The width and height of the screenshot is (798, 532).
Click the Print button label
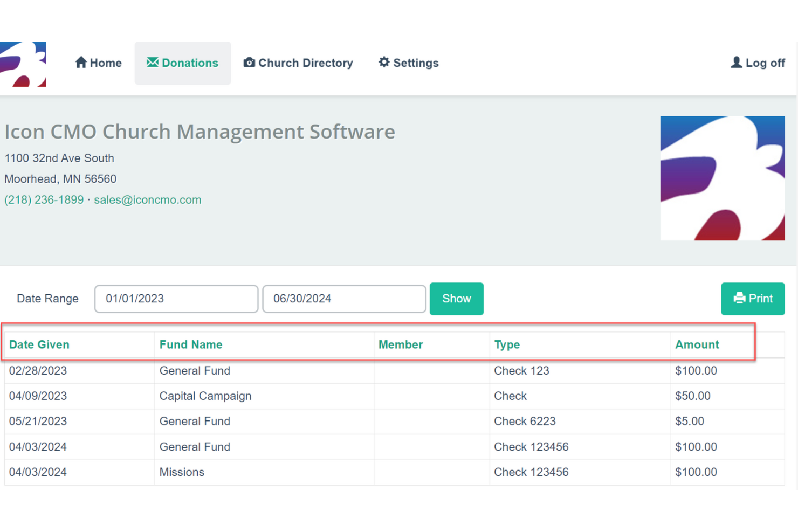761,299
